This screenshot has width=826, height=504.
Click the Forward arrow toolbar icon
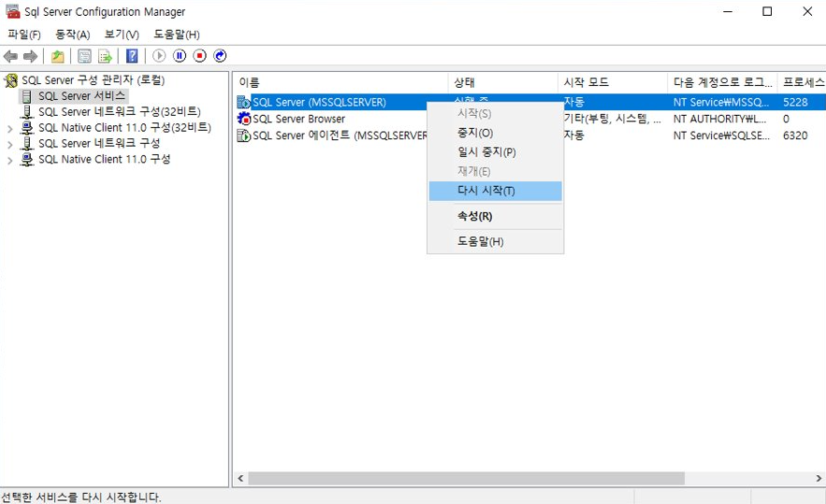click(x=31, y=56)
